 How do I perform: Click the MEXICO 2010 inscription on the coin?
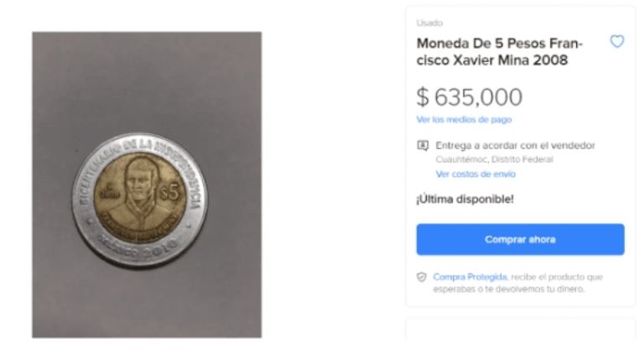coord(139,246)
